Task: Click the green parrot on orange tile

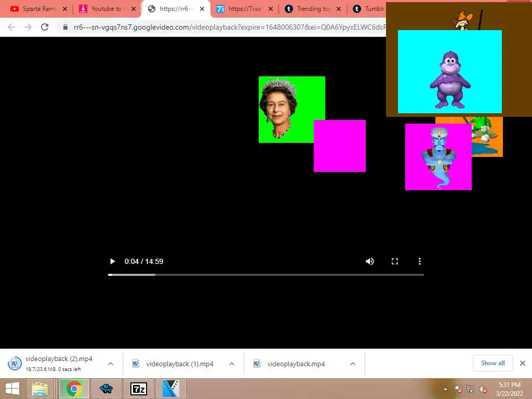Action: pos(487,137)
